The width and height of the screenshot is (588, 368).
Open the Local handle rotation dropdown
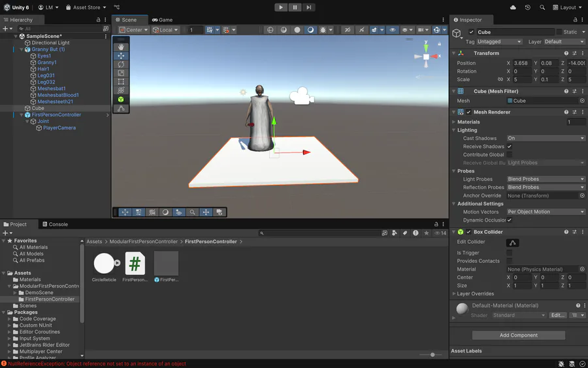[165, 30]
